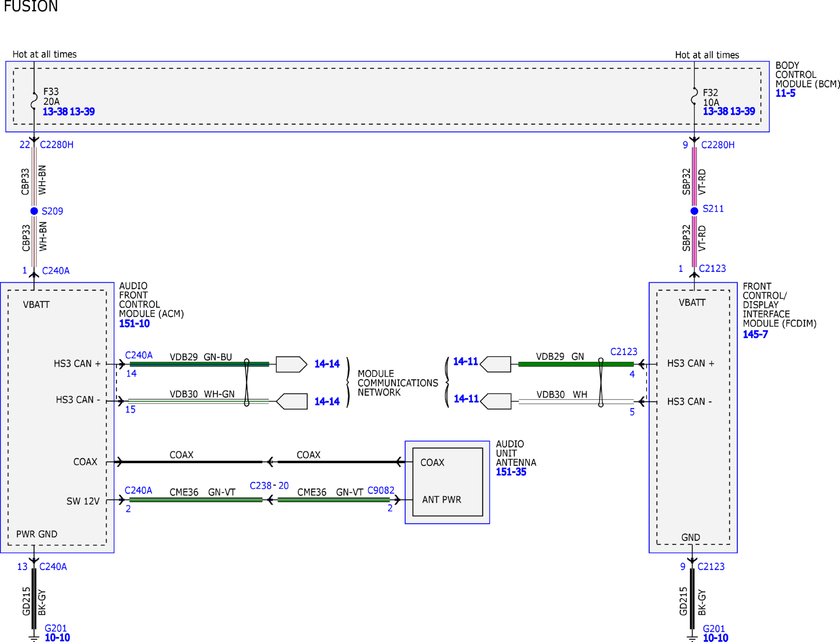This screenshot has height=642, width=840.
Task: Click the off-page arrow beside VDB29 GN-BU
Action: (x=291, y=364)
